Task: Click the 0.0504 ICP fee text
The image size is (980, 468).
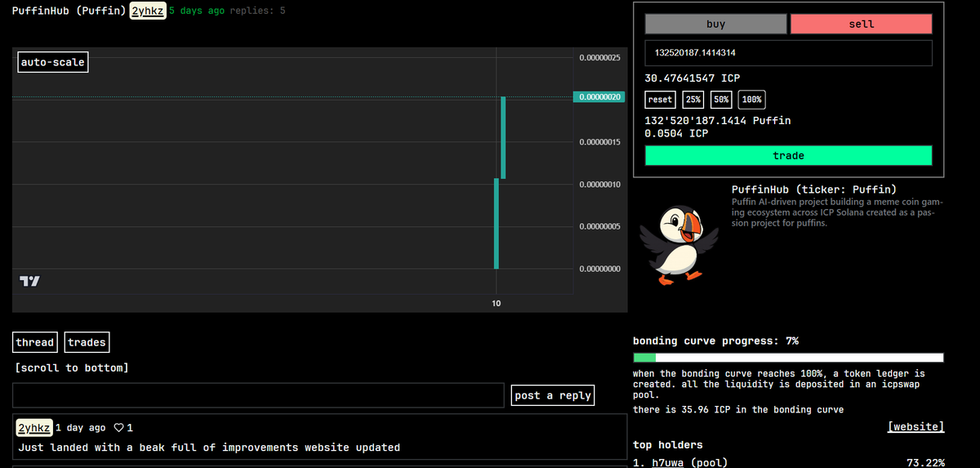Action: (676, 133)
